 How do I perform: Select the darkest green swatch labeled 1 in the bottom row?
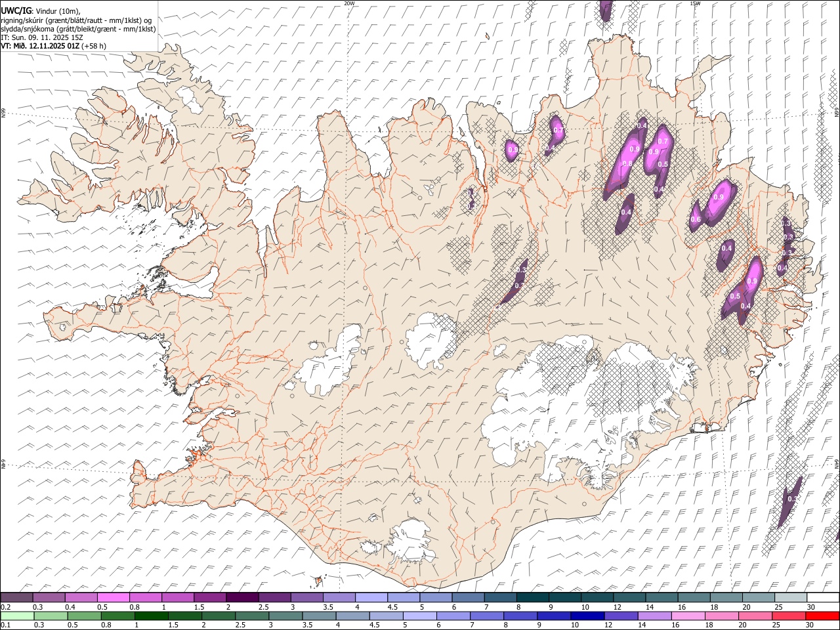151,616
